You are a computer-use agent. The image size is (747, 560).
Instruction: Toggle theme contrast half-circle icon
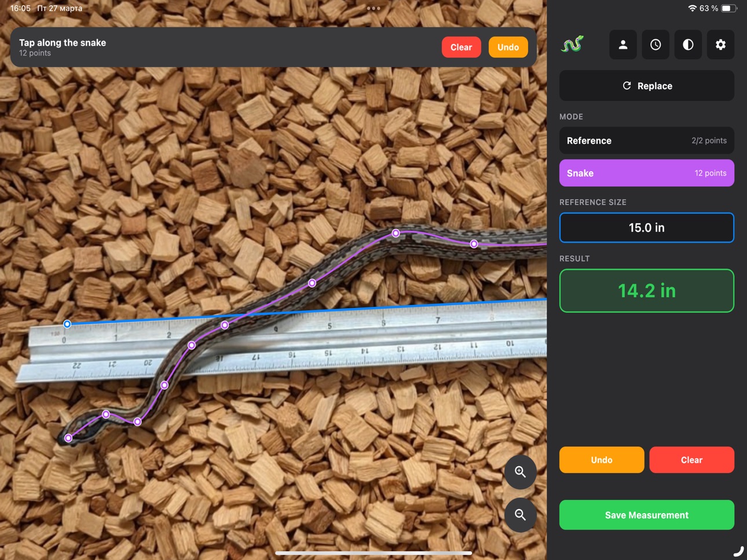[688, 45]
